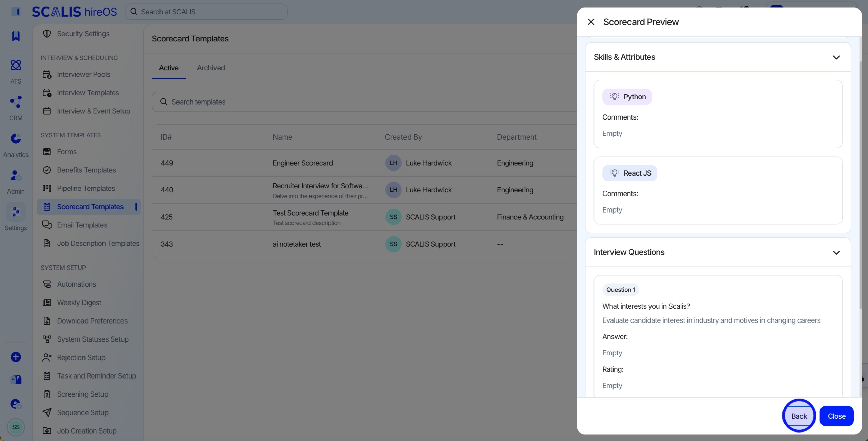Image resolution: width=868 pixels, height=441 pixels.
Task: Click the Benefits Templates icon
Action: (x=47, y=170)
